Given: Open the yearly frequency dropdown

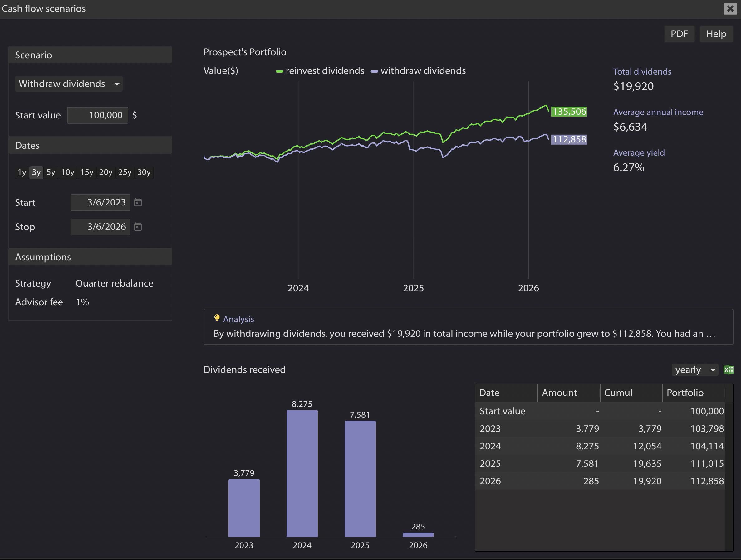Looking at the screenshot, I should [694, 370].
